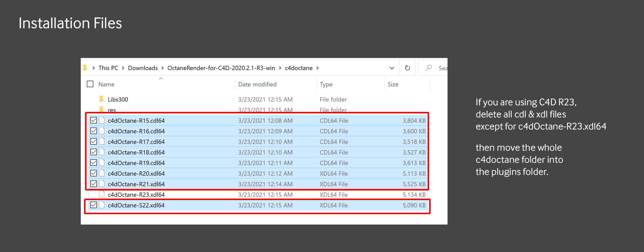Click the 3/23/2021 12:14 AM date cell
Image resolution: width=644 pixels, height=252 pixels.
[265, 184]
